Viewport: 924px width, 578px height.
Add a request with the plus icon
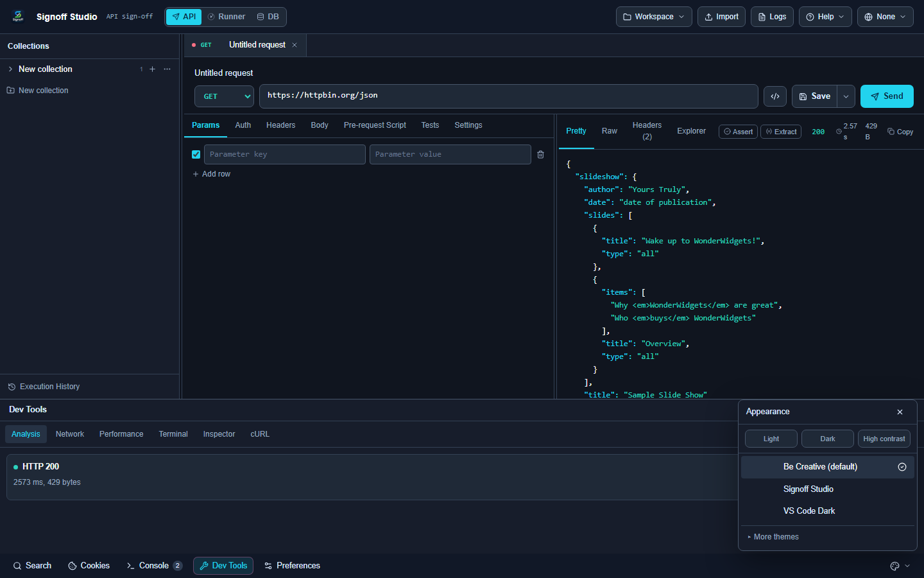pyautogui.click(x=152, y=69)
